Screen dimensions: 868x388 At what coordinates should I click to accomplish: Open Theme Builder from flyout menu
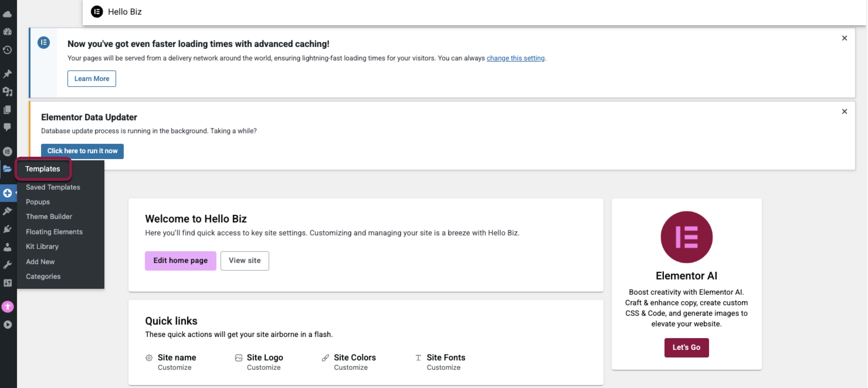tap(49, 217)
